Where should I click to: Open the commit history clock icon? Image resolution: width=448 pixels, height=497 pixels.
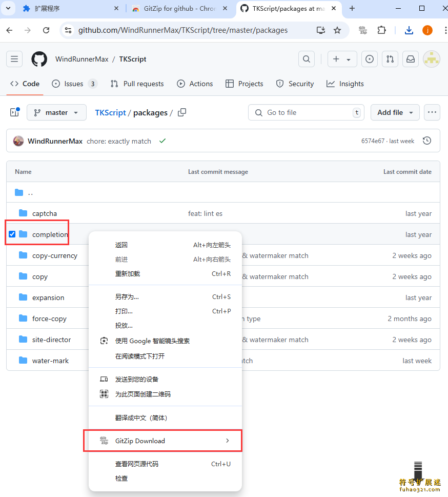tap(427, 141)
